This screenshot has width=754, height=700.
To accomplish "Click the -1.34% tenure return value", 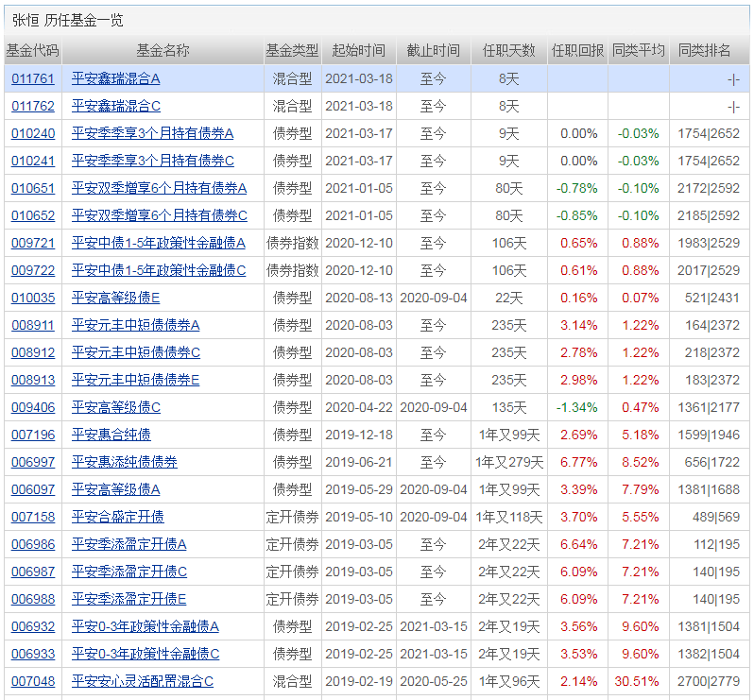I will point(577,408).
